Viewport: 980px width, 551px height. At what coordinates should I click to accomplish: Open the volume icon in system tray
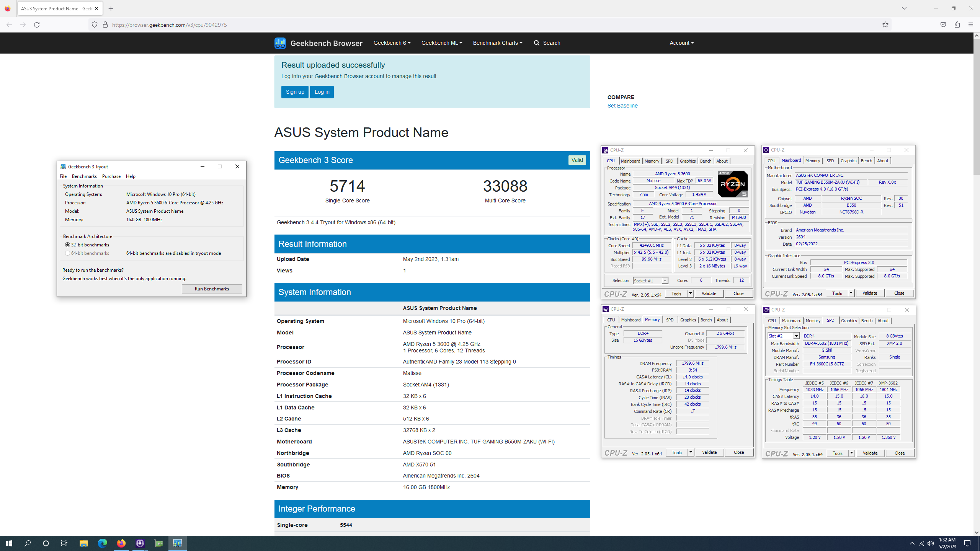coord(931,543)
